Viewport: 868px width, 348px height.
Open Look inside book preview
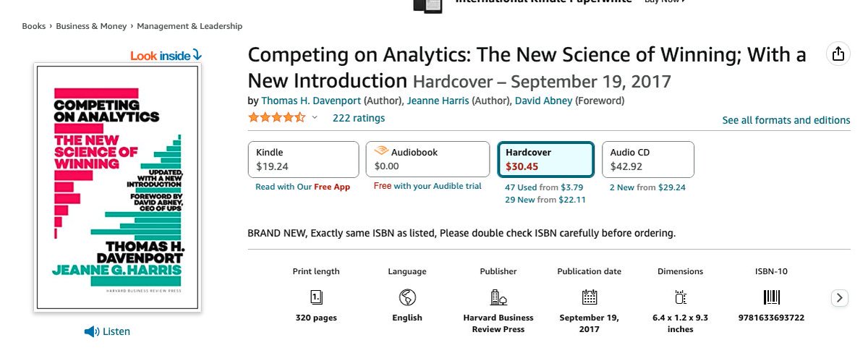coord(166,55)
